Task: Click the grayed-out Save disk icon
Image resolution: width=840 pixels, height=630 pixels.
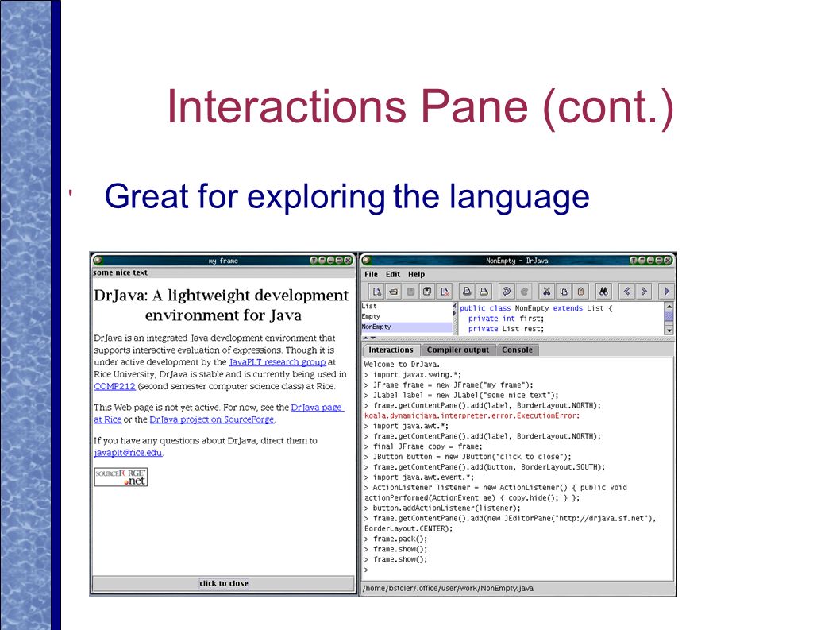Action: point(410,291)
